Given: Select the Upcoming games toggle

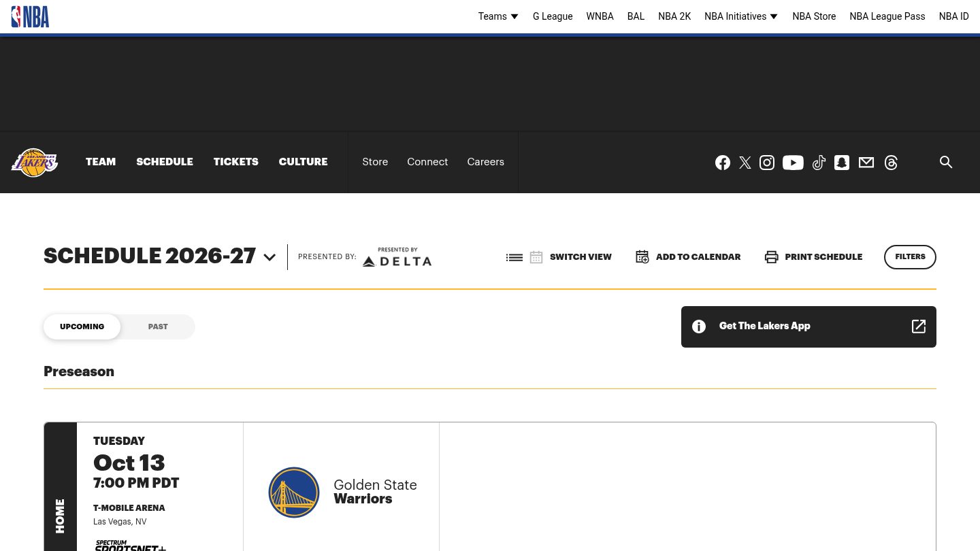Looking at the screenshot, I should point(82,327).
